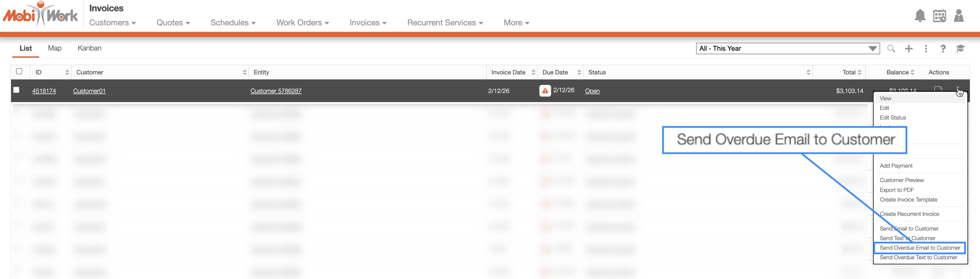Open the calendar schedule icon
This screenshot has width=980, height=279.
coord(939,16)
